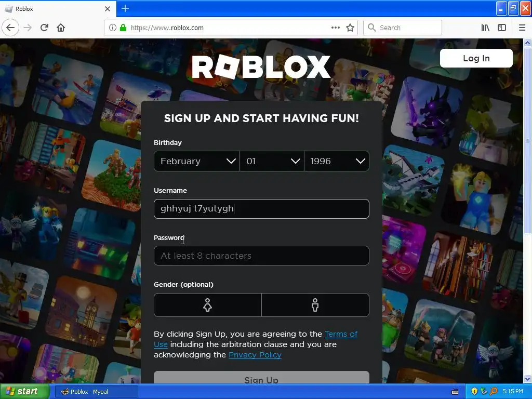Select the Roblox - Mypal taskbar button
This screenshot has height=399, width=532.
pos(96,392)
